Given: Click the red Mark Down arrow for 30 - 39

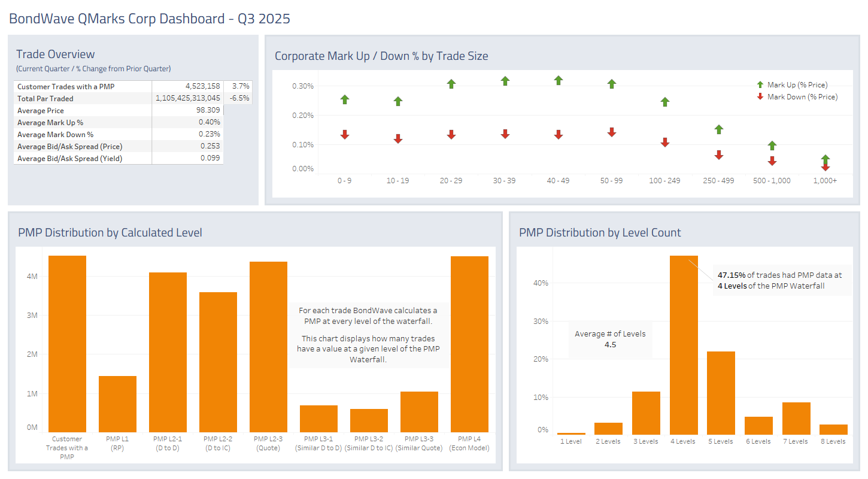Looking at the screenshot, I should pyautogui.click(x=505, y=134).
